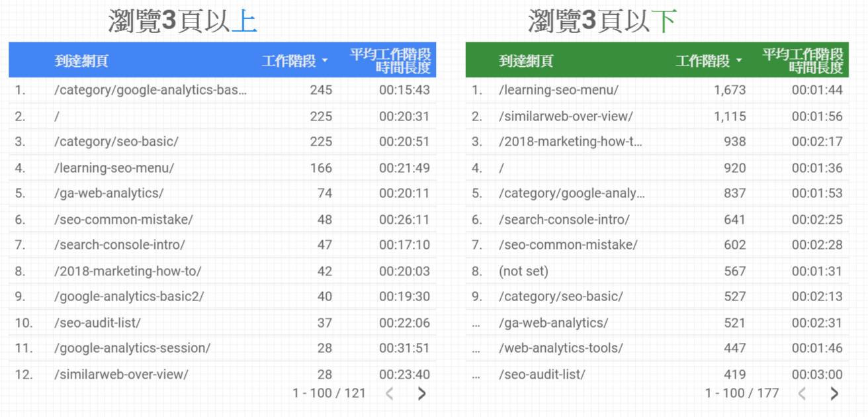Click 平均工作階段時間長度 header in blue table
This screenshot has width=868, height=417.
click(x=391, y=61)
